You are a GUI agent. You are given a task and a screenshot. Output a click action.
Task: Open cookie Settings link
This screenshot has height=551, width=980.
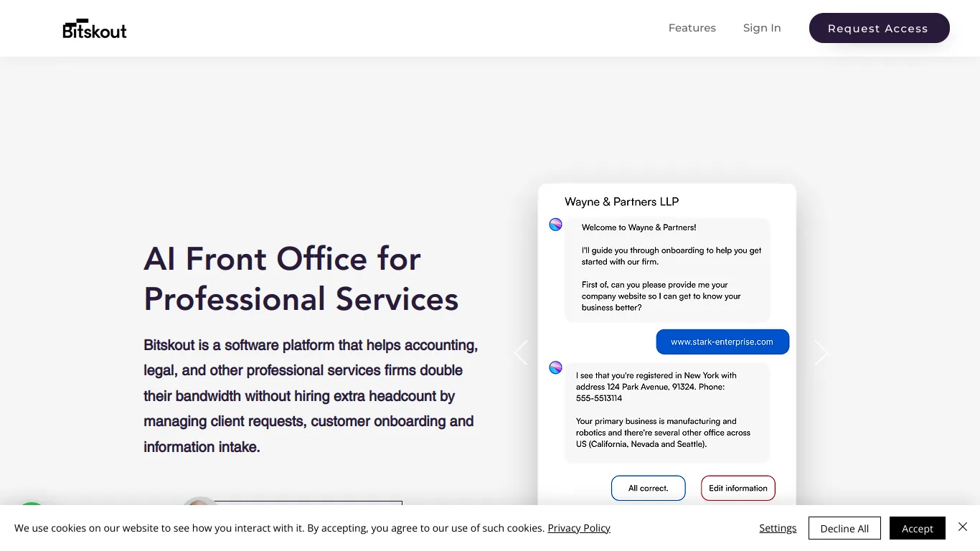pyautogui.click(x=778, y=528)
